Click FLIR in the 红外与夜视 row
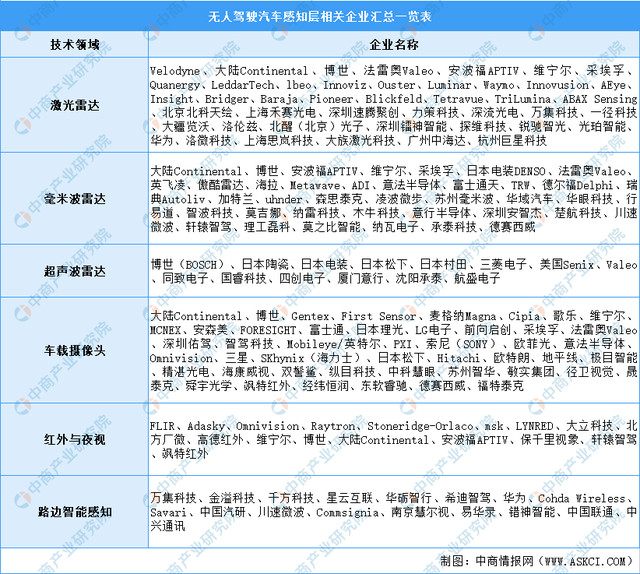Image resolution: width=640 pixels, height=574 pixels. (162, 427)
